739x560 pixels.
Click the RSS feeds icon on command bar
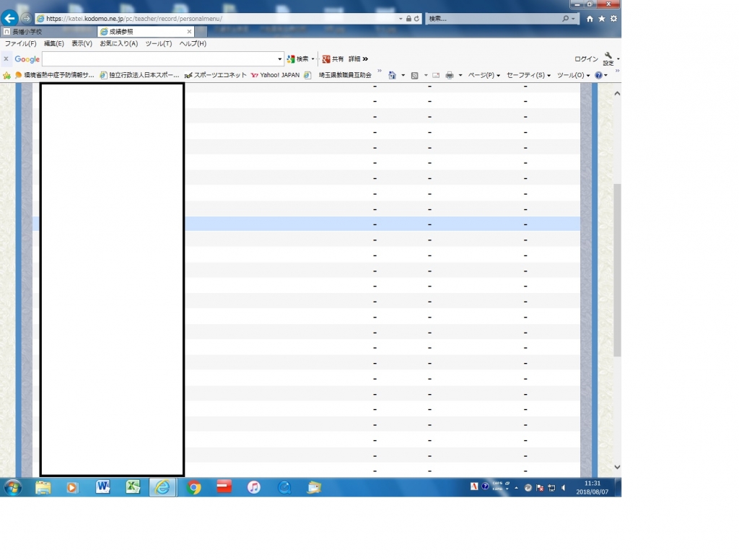tap(415, 76)
